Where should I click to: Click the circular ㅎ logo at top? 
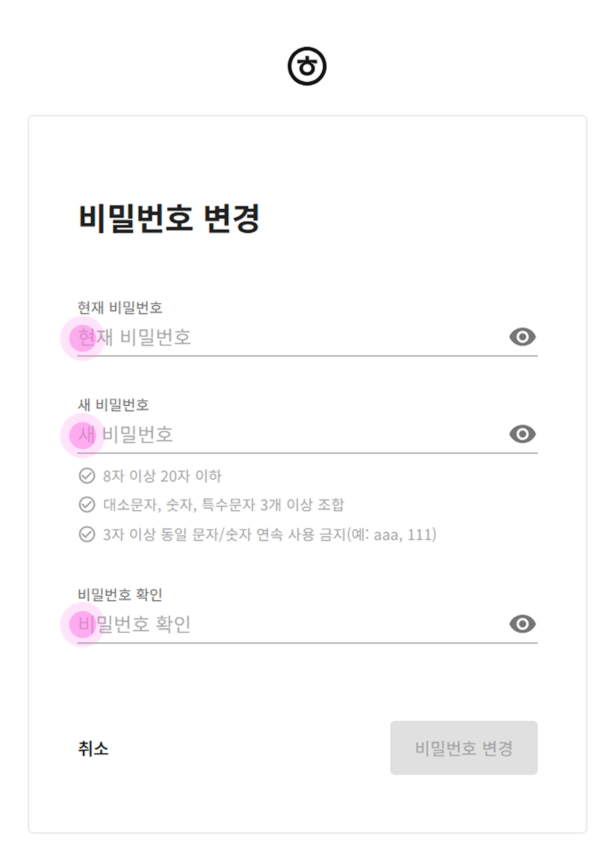[307, 66]
